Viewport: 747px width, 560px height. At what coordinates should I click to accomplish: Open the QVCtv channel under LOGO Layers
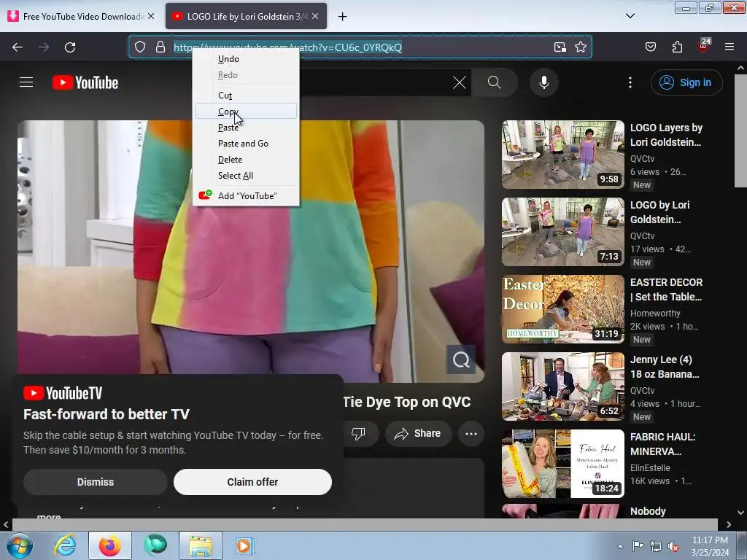point(642,158)
